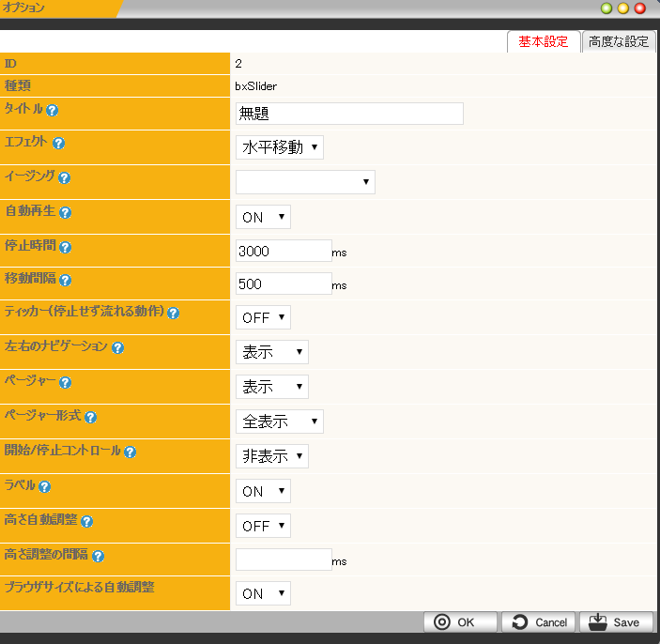Open help icon next to イージング
Viewport: 660px width, 644px height.
[64, 178]
